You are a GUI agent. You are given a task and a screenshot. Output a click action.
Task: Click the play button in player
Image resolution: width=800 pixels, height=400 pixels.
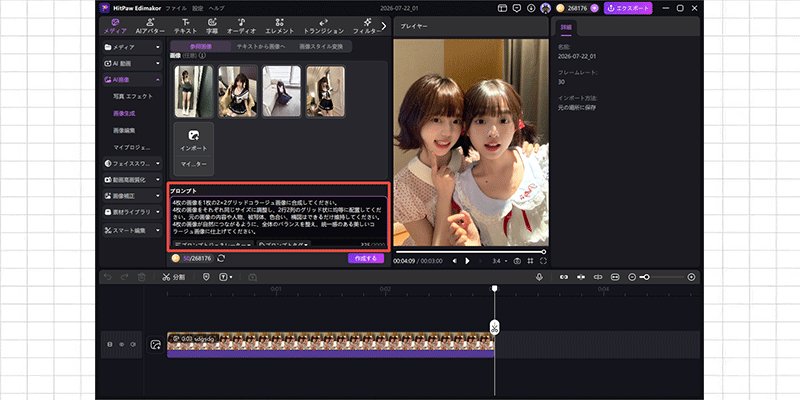point(467,261)
